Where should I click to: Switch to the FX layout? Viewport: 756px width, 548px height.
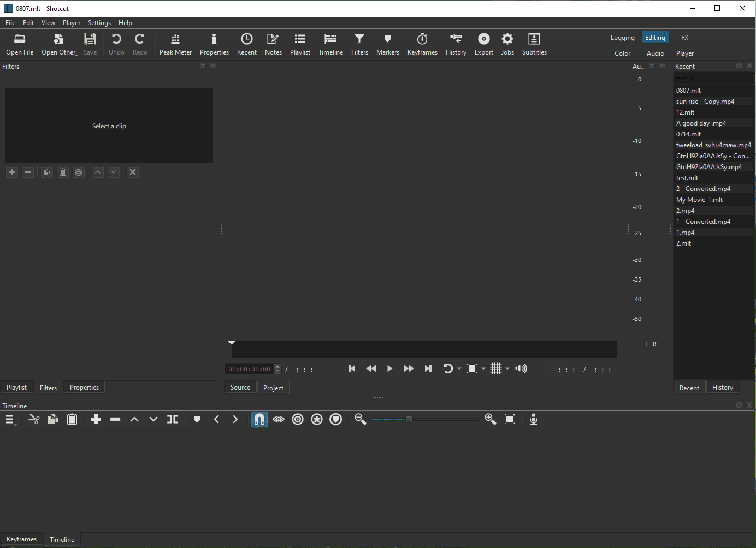click(684, 38)
